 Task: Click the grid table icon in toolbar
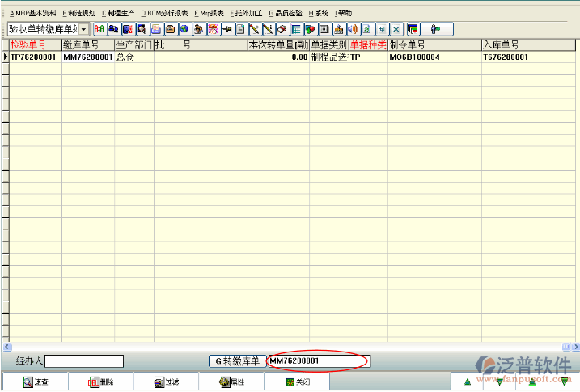point(296,29)
